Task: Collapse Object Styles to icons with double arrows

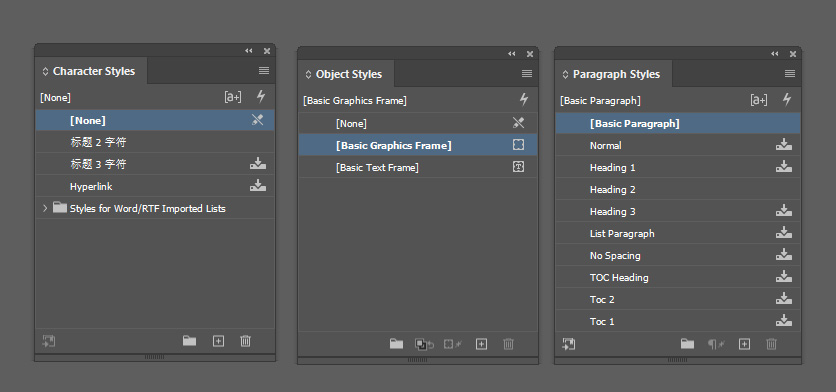Action: [512, 54]
